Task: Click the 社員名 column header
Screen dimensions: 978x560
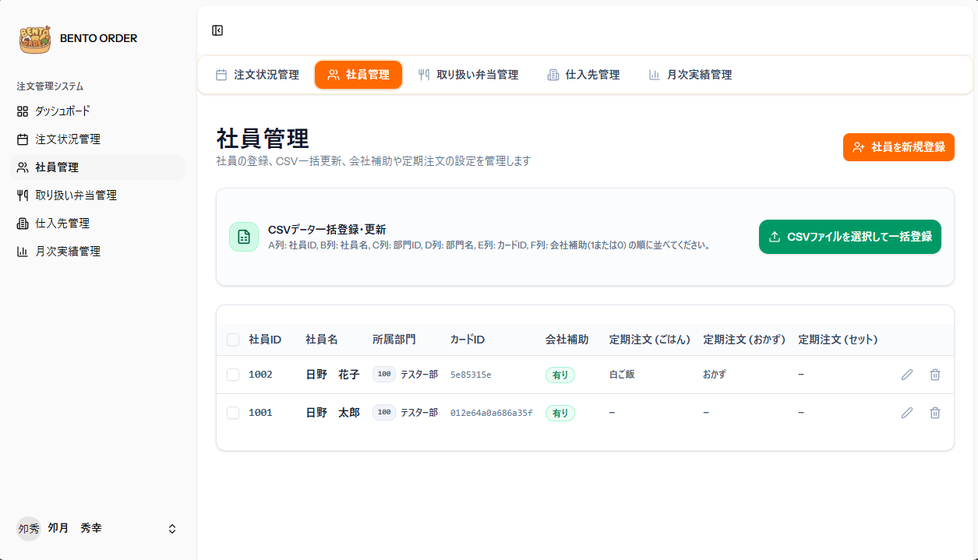Action: [x=322, y=340]
